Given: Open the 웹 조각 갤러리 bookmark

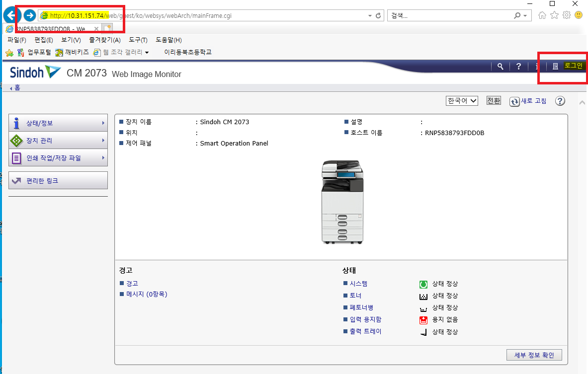Looking at the screenshot, I should 118,53.
